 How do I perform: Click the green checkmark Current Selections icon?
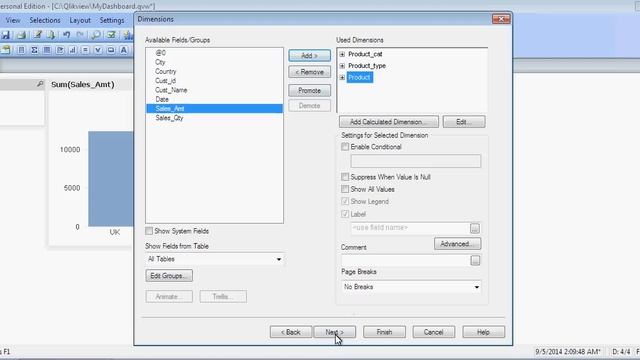pos(111,35)
